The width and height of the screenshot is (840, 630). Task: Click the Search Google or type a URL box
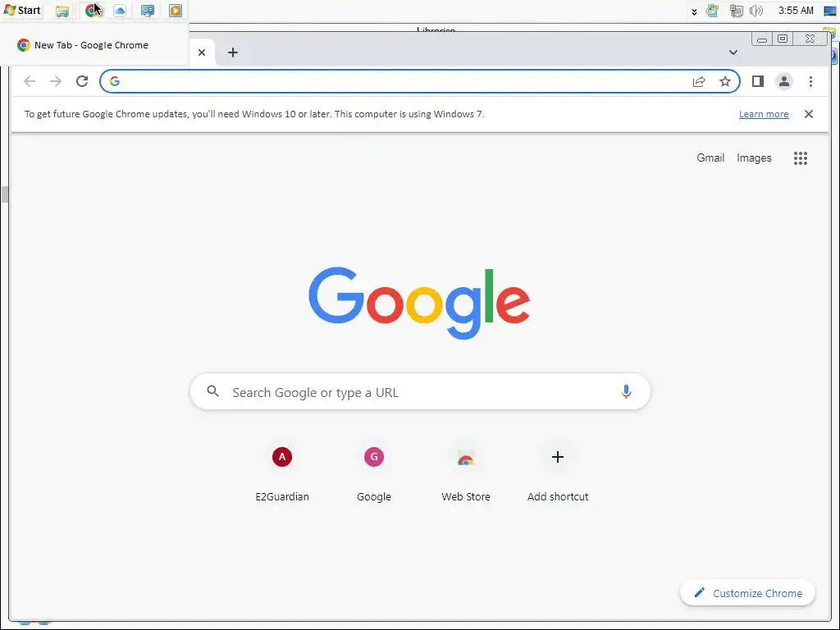tap(420, 391)
